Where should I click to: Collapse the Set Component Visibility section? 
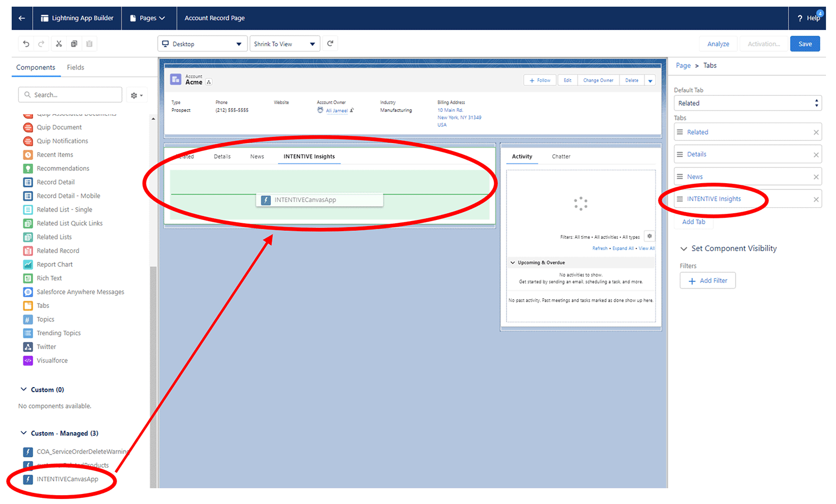coord(684,249)
